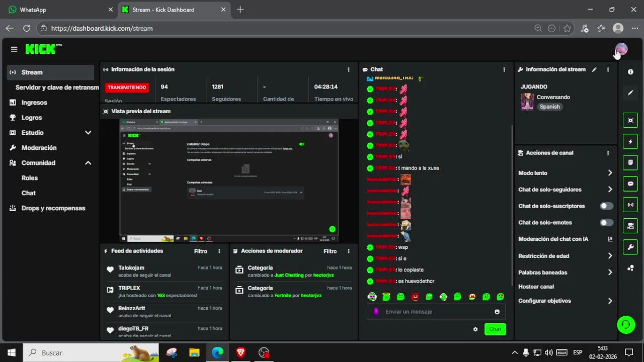Click the three-dots cluster icon in right toolbar
This screenshot has height=362, width=644.
(x=630, y=268)
